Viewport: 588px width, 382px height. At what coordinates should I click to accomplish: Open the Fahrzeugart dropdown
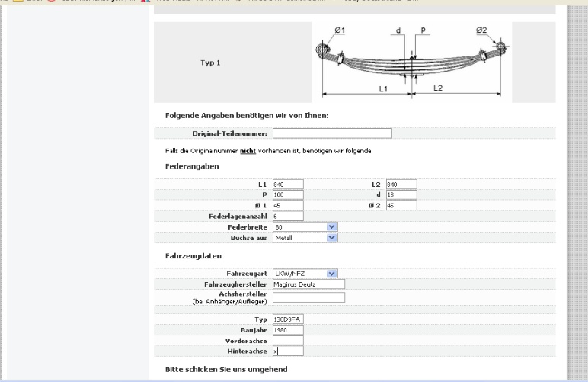click(305, 274)
